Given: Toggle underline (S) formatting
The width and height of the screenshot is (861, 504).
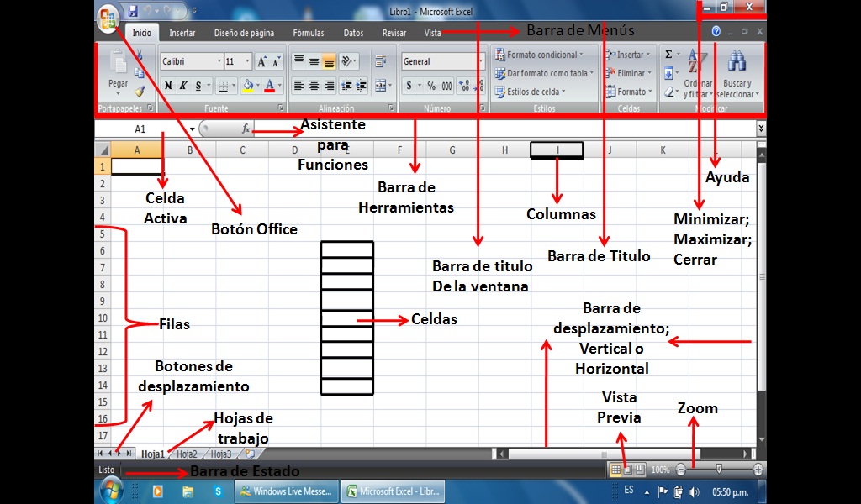Looking at the screenshot, I should 198,84.
